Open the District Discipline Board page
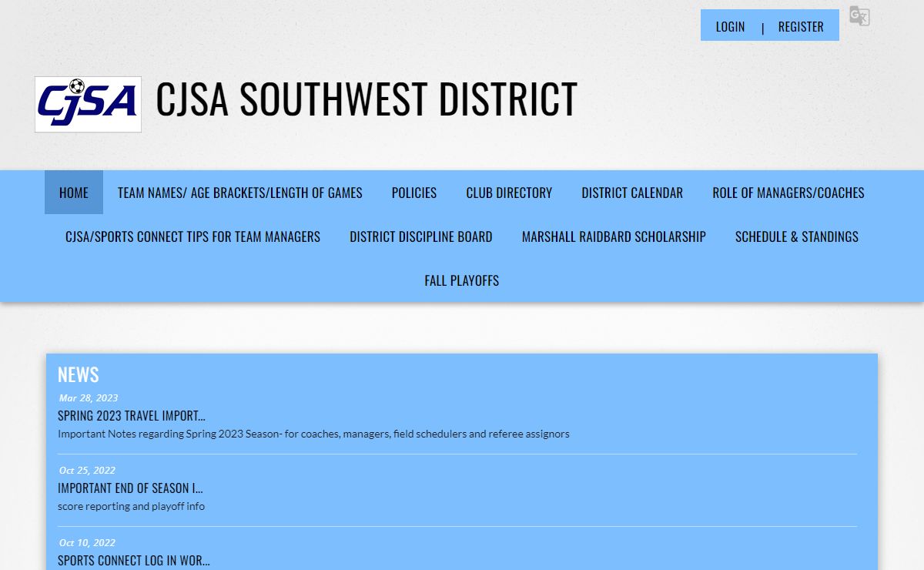Screen dimensions: 924x570 [x=421, y=236]
